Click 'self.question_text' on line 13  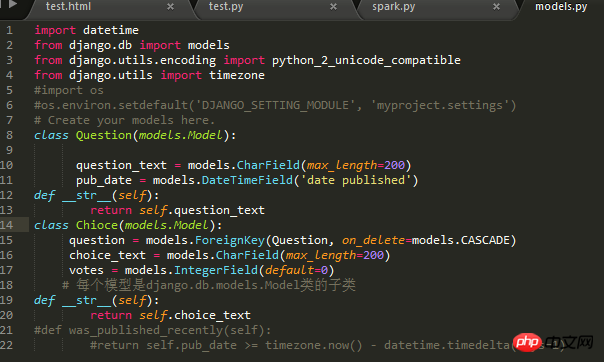pos(202,210)
